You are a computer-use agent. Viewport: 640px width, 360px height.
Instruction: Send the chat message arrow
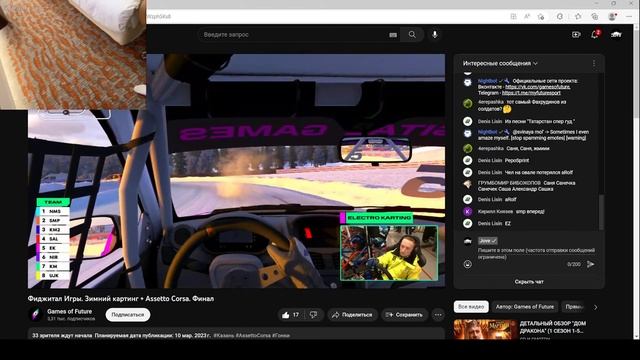[x=591, y=264]
